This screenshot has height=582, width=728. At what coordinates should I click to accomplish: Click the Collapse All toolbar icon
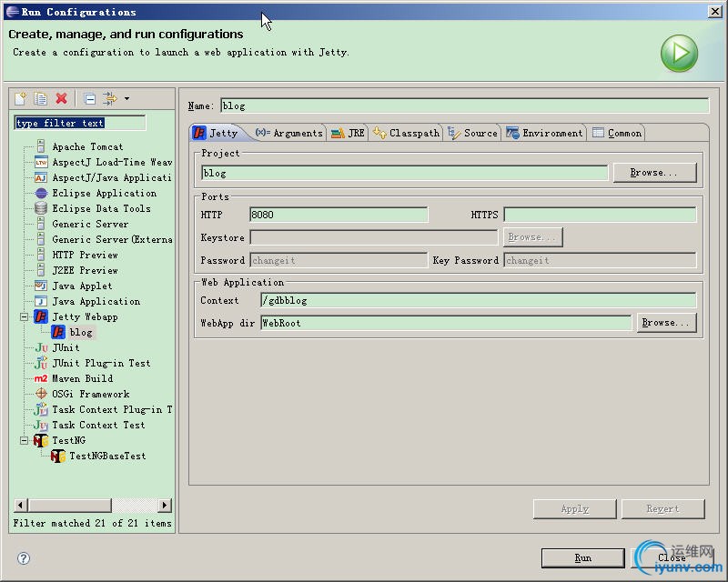coord(89,98)
